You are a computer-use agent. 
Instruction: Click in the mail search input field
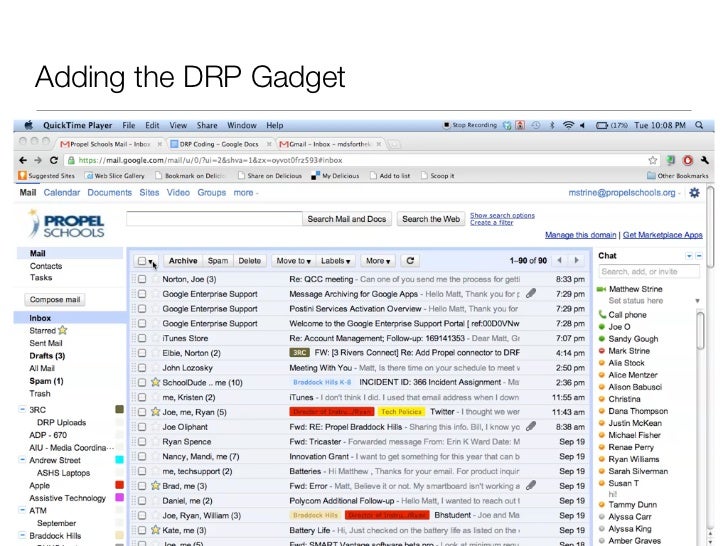(x=214, y=219)
